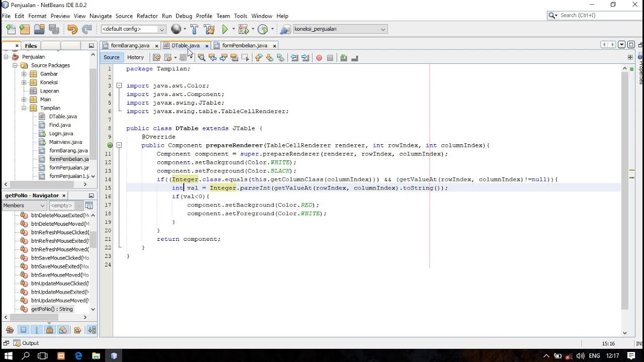The width and height of the screenshot is (644, 362).
Task: Toggle Highlight Search in editor toolbar
Action: [234, 58]
